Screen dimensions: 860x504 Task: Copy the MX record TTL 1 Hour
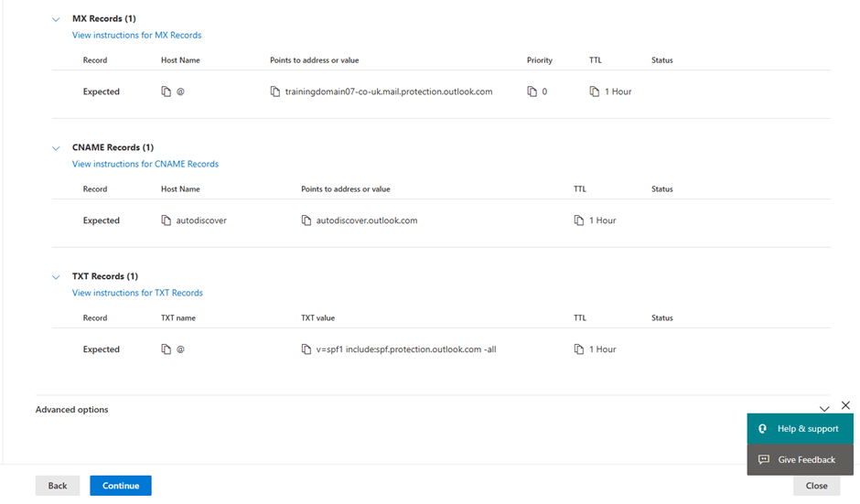(594, 91)
